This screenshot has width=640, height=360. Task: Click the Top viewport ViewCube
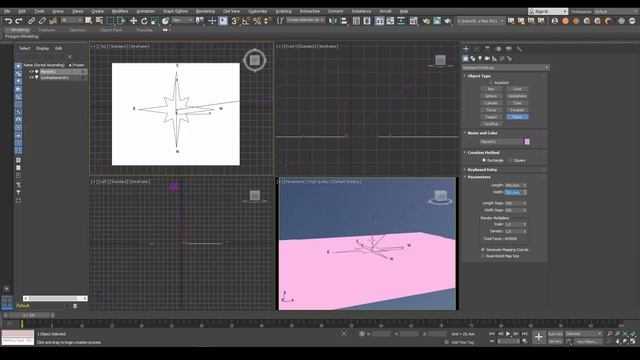[x=255, y=60]
